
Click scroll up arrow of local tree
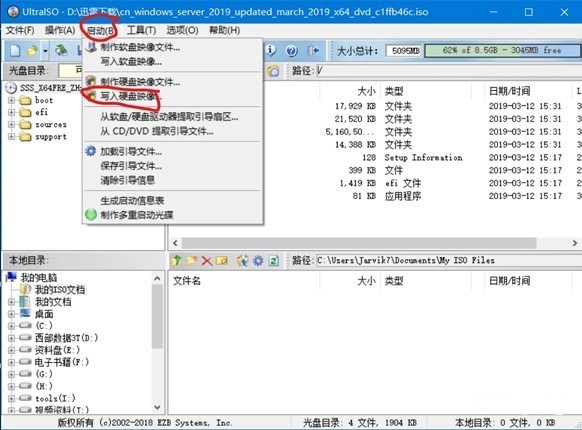point(157,278)
